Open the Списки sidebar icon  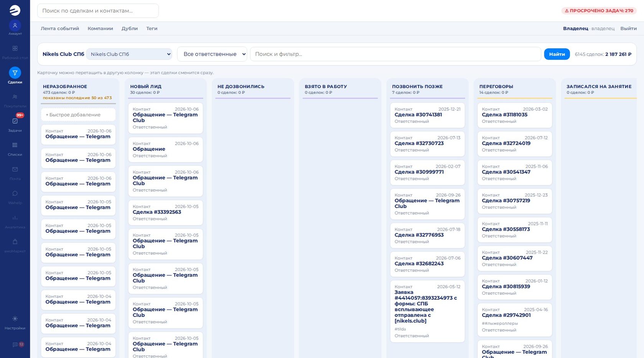[15, 145]
